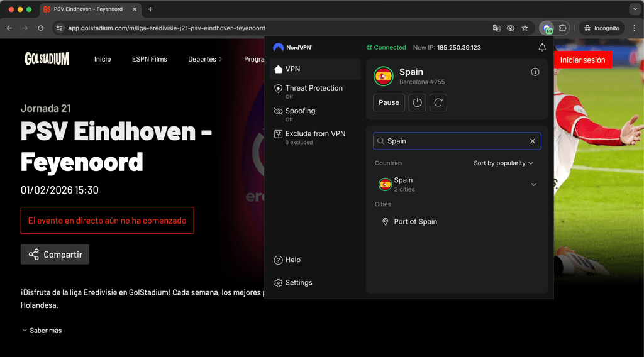Open NordVPN Help
This screenshot has height=357, width=644.
pyautogui.click(x=287, y=260)
